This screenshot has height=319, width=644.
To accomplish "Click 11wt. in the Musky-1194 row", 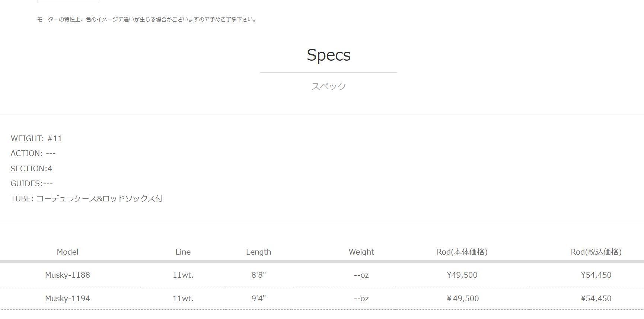I will point(183,299).
